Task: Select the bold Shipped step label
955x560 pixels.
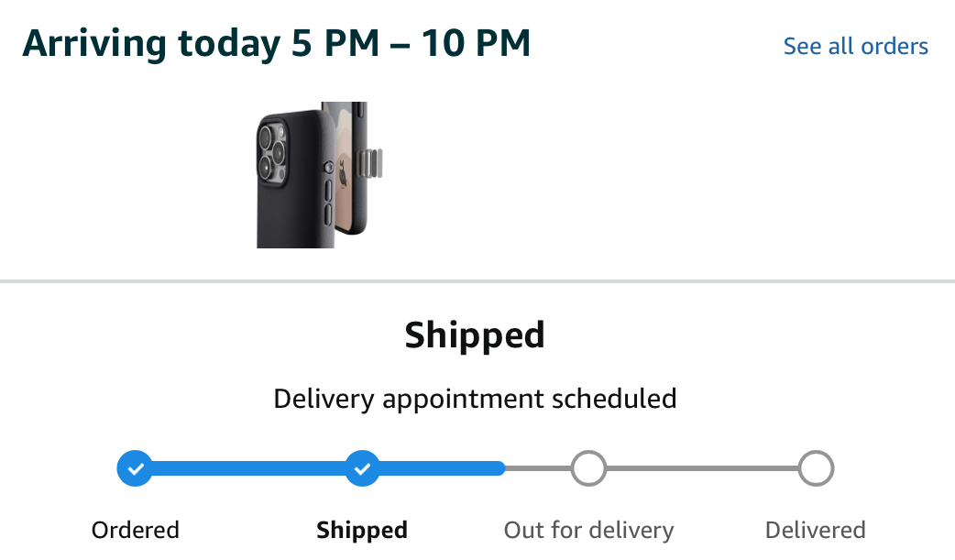Action: click(x=362, y=531)
